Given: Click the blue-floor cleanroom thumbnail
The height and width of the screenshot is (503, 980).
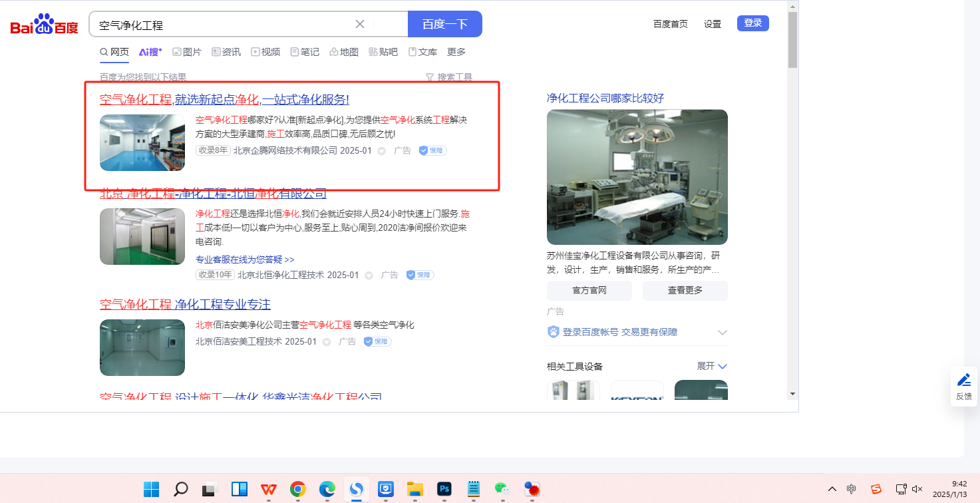Looking at the screenshot, I should click(142, 142).
